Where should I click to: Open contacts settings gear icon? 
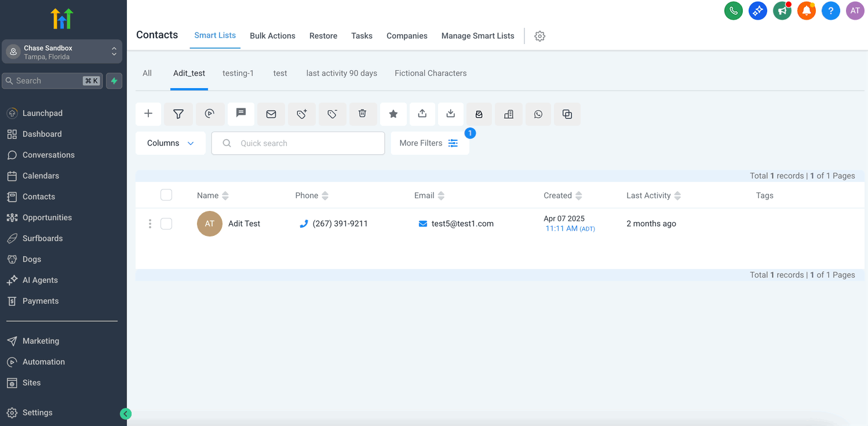point(539,36)
